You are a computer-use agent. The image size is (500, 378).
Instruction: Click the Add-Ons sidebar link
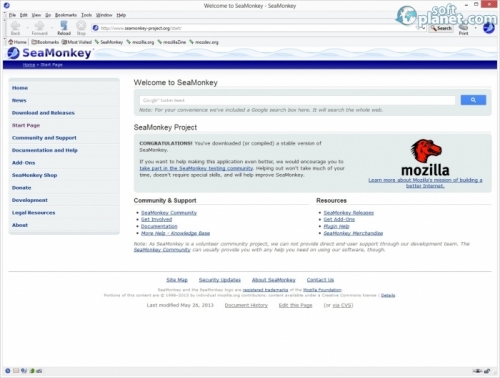pyautogui.click(x=23, y=163)
